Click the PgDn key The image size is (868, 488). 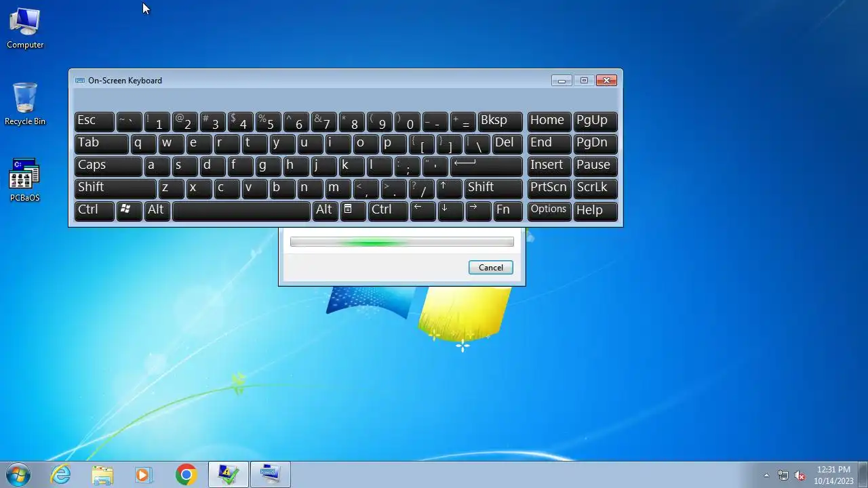click(595, 143)
